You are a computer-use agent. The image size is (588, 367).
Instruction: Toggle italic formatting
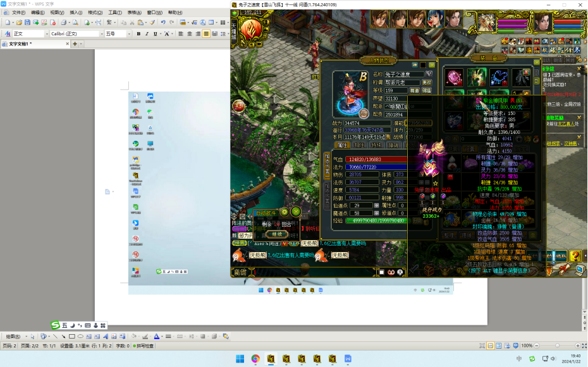pos(147,33)
